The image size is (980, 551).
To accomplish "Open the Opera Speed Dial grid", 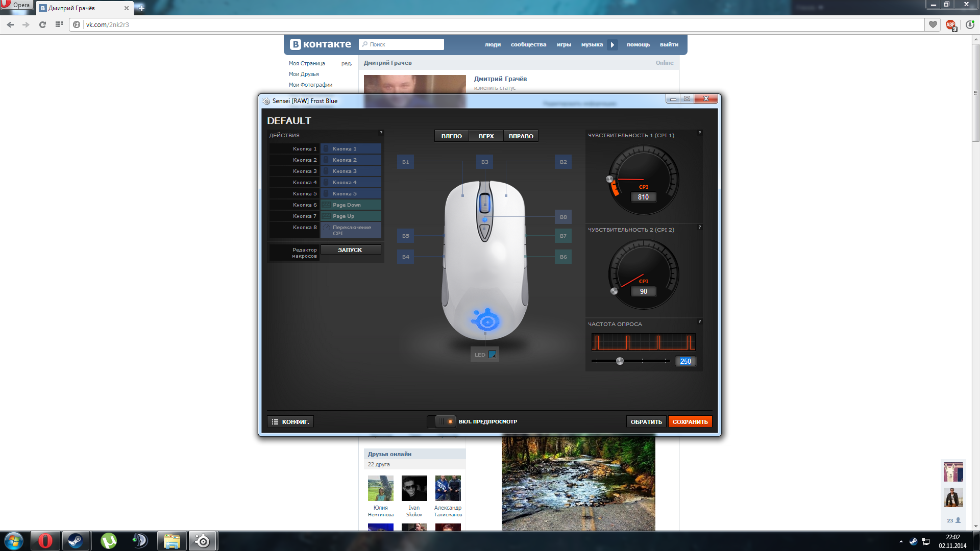I will (x=59, y=24).
